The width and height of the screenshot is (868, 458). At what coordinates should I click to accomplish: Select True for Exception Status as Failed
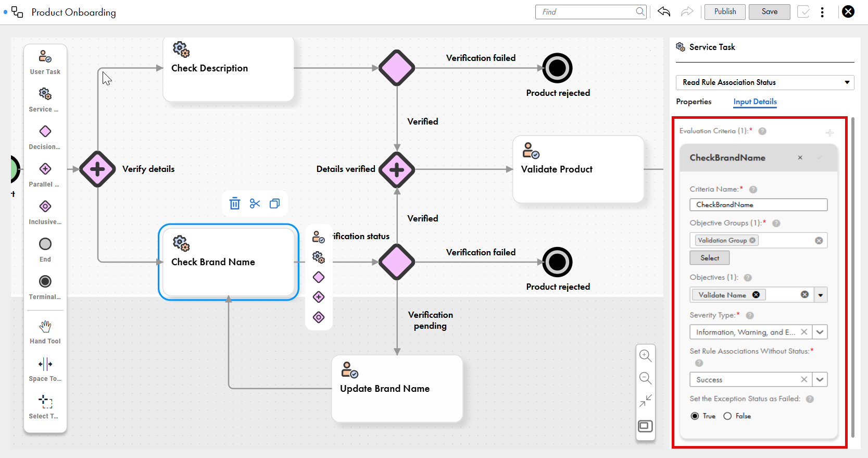point(695,416)
